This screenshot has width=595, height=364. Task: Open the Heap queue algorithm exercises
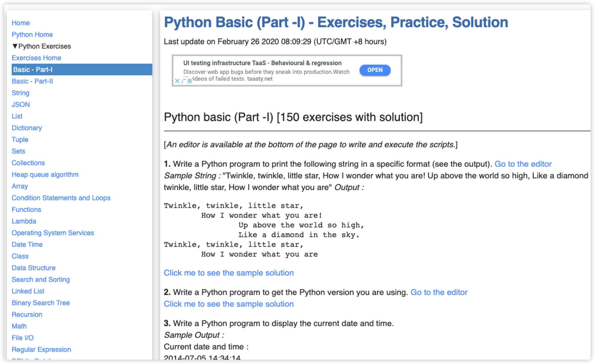click(x=45, y=174)
